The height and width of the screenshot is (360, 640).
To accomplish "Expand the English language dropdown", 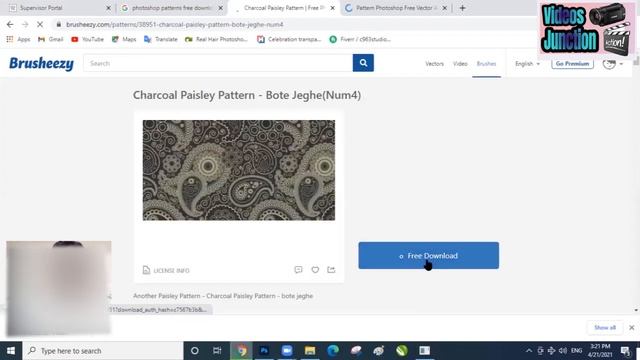I will (x=527, y=64).
